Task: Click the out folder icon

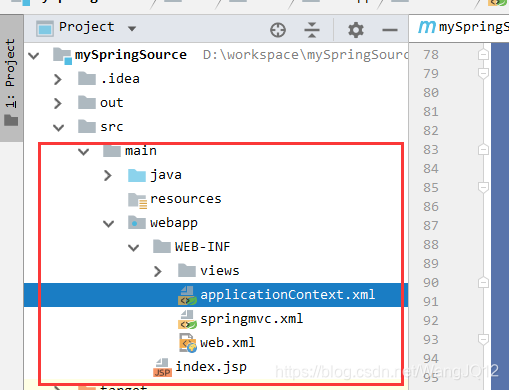Action: click(x=87, y=102)
